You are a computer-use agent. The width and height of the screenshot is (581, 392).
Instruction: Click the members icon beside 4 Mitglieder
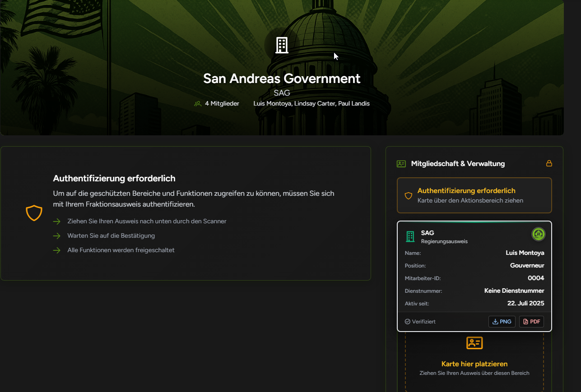pyautogui.click(x=198, y=104)
